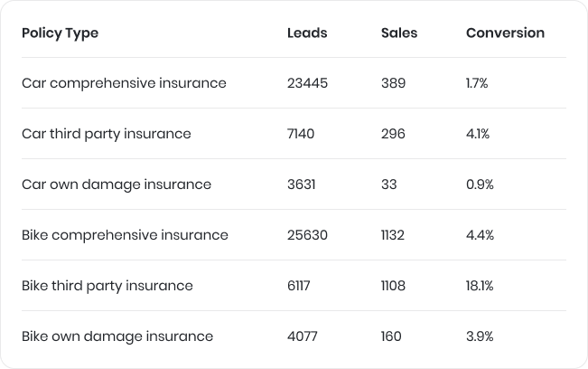Select the Conversion column header
The width and height of the screenshot is (588, 369).
point(505,33)
